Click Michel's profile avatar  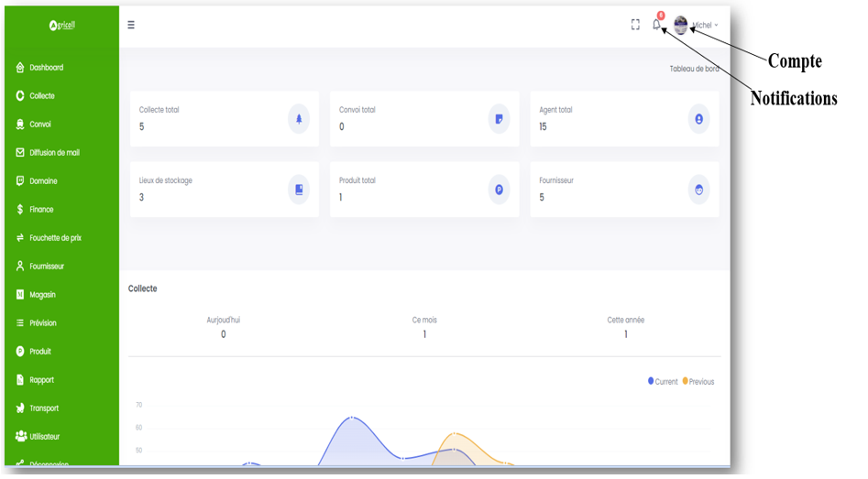tap(680, 26)
